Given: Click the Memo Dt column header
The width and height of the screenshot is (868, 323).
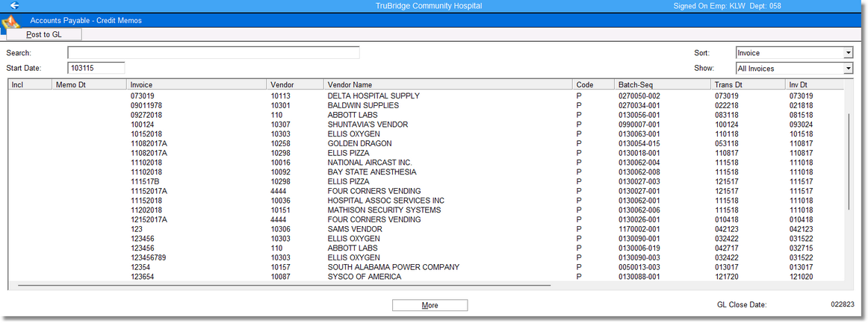Looking at the screenshot, I should pyautogui.click(x=89, y=84).
